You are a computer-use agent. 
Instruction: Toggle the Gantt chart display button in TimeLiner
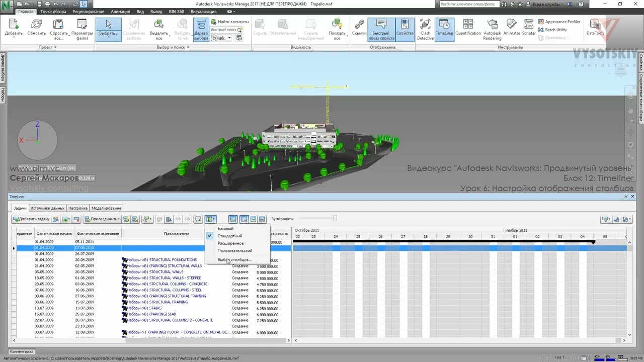pyautogui.click(x=233, y=219)
